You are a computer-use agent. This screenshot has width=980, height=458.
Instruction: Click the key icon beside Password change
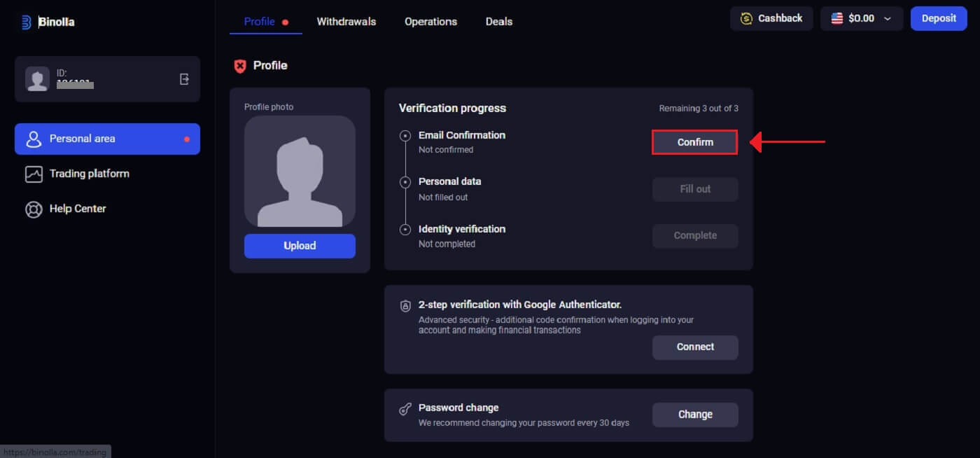(405, 410)
